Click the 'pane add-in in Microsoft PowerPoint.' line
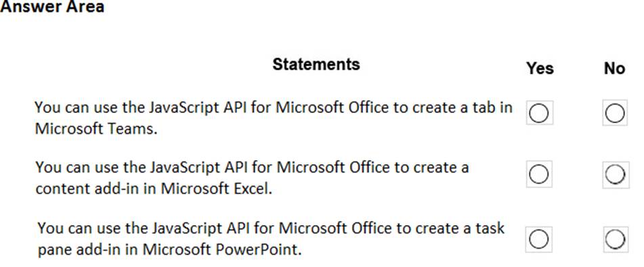This screenshot has width=644, height=267. (x=169, y=249)
